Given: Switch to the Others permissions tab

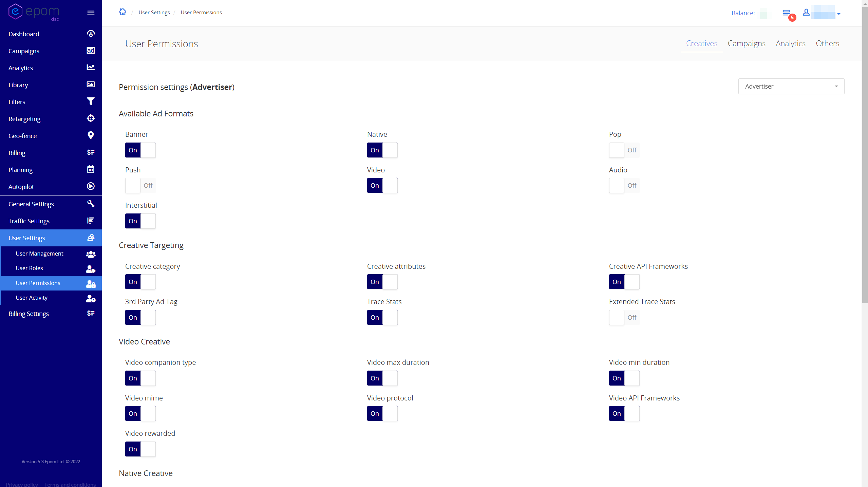Looking at the screenshot, I should pyautogui.click(x=827, y=43).
